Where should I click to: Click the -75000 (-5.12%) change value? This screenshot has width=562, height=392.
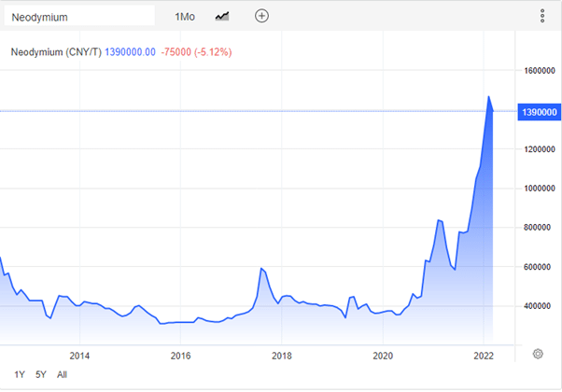196,52
